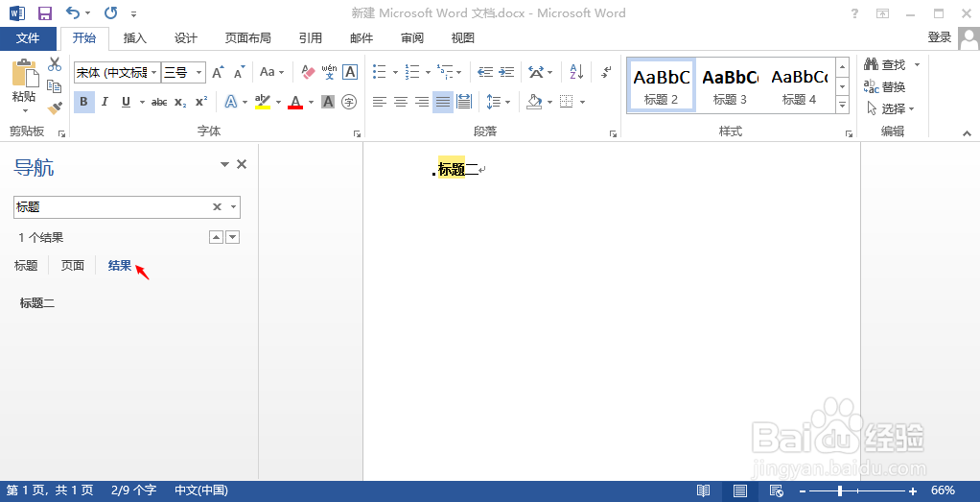Click the 66% zoom level
This screenshot has width=980, height=502.
click(x=943, y=490)
